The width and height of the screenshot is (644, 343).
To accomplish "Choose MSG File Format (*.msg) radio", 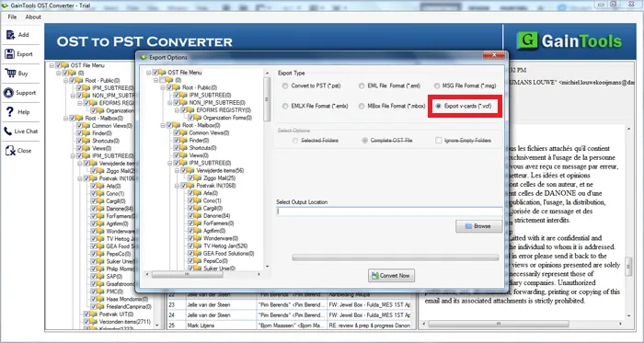I will click(437, 86).
